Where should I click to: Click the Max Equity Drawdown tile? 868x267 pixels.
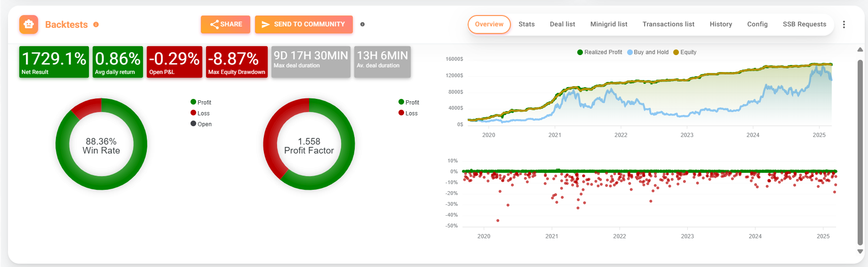pyautogui.click(x=237, y=62)
